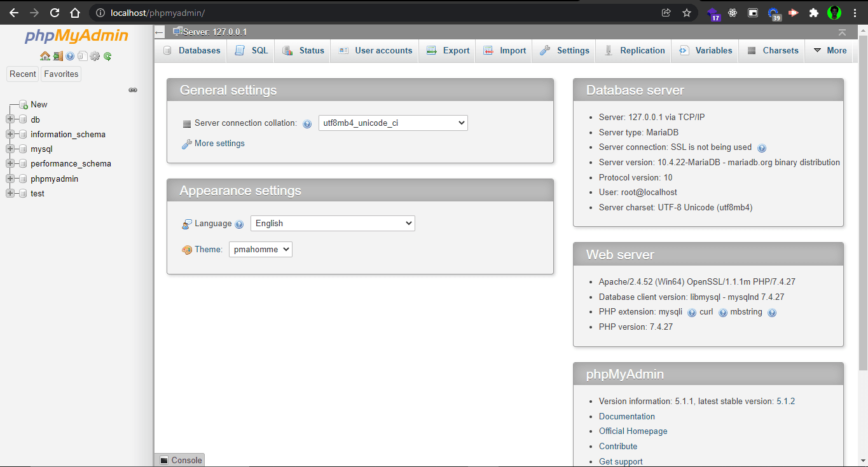Image resolution: width=868 pixels, height=467 pixels.
Task: Open the Official Homepage link
Action: [x=633, y=431]
